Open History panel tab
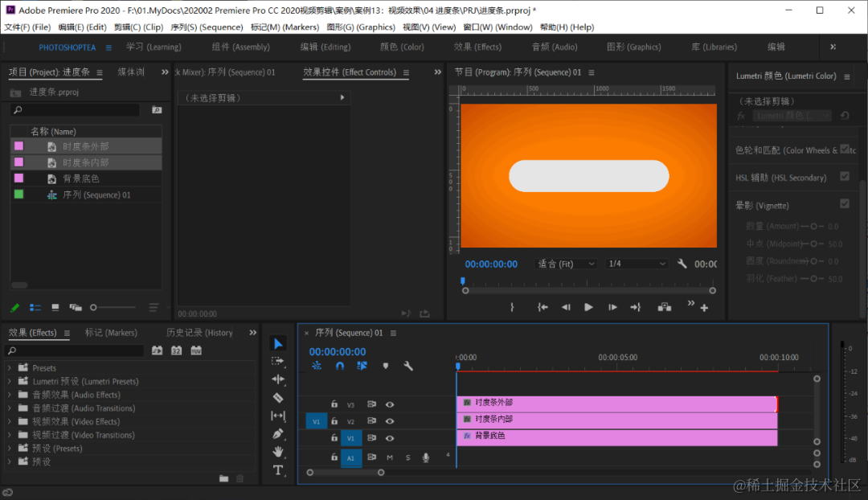This screenshot has width=868, height=500. [x=199, y=333]
